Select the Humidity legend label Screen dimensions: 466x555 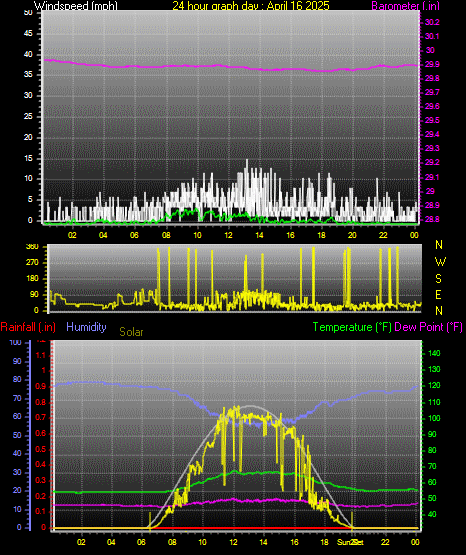(x=86, y=327)
